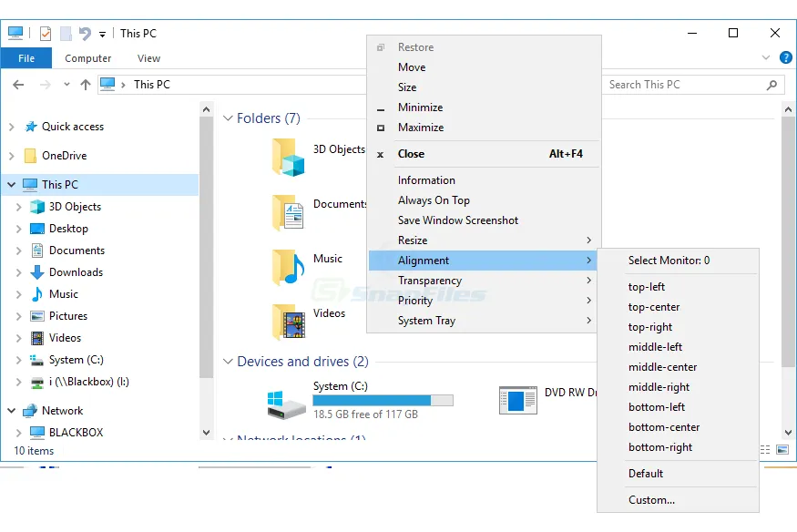Open the Customize Quick Access Toolbar dropdown

pyautogui.click(x=102, y=35)
